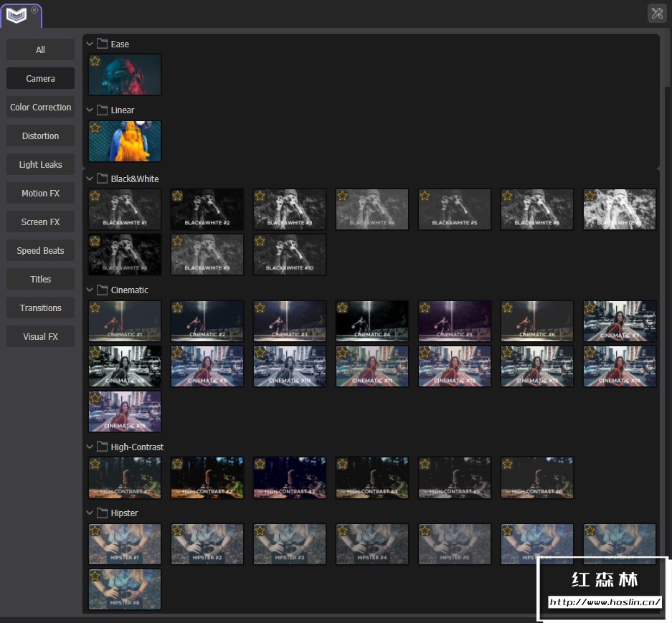Show All categories
Screen dimensions: 672x623
click(x=40, y=49)
